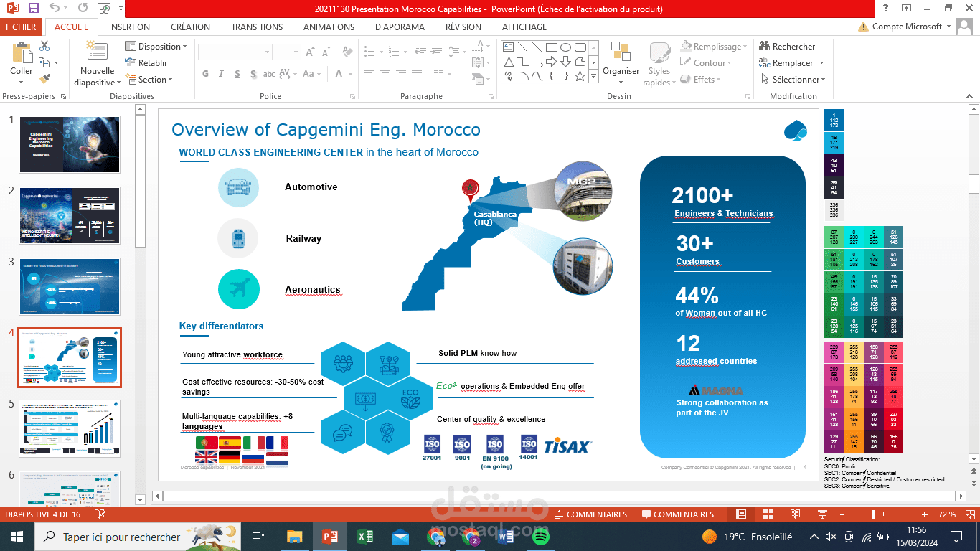Click the text direction icon
The width and height of the screenshot is (980, 551).
coord(479,47)
